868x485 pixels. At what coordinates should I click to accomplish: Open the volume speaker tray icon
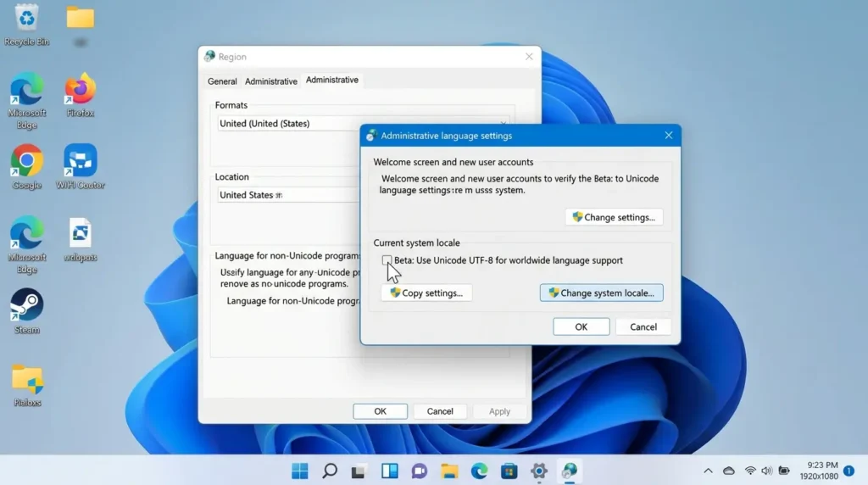point(766,471)
